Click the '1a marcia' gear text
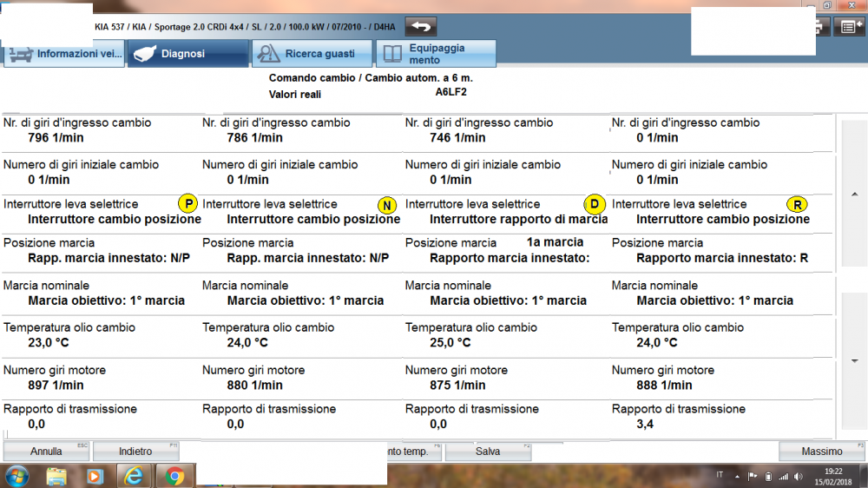Image resolution: width=868 pixels, height=488 pixels. [x=555, y=242]
